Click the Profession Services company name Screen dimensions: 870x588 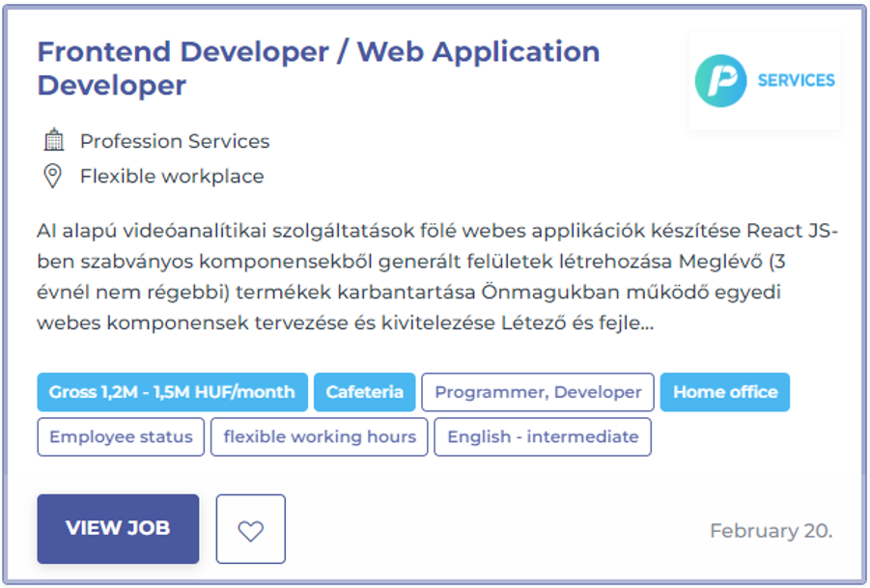pyautogui.click(x=175, y=141)
